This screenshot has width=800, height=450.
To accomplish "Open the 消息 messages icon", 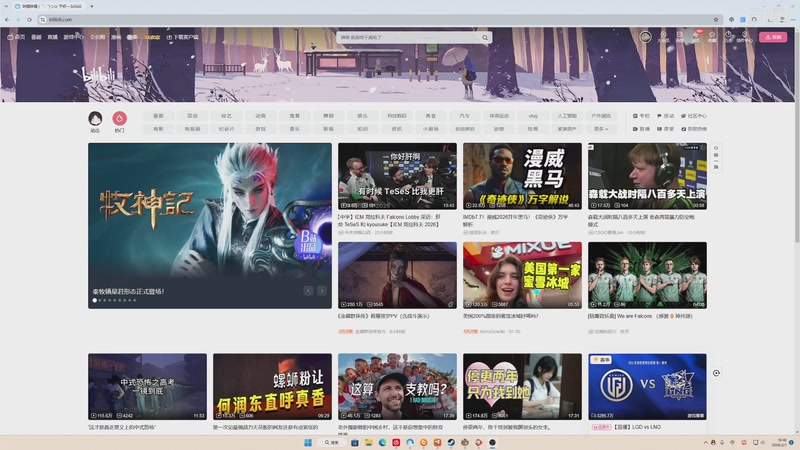I will pyautogui.click(x=680, y=37).
